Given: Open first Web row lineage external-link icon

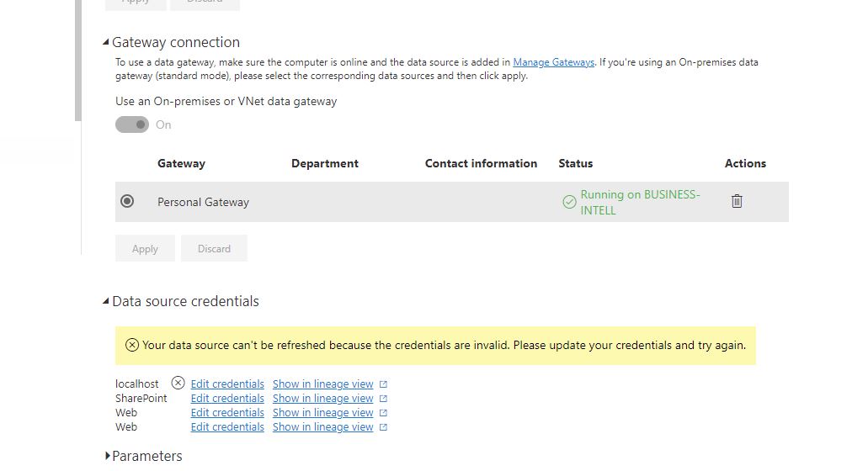Looking at the screenshot, I should tap(383, 413).
